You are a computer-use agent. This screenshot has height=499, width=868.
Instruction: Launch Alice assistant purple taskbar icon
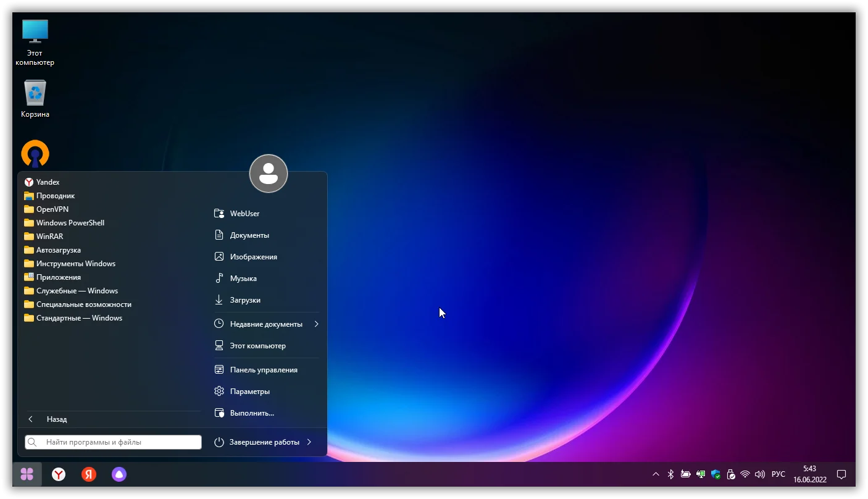(x=119, y=474)
